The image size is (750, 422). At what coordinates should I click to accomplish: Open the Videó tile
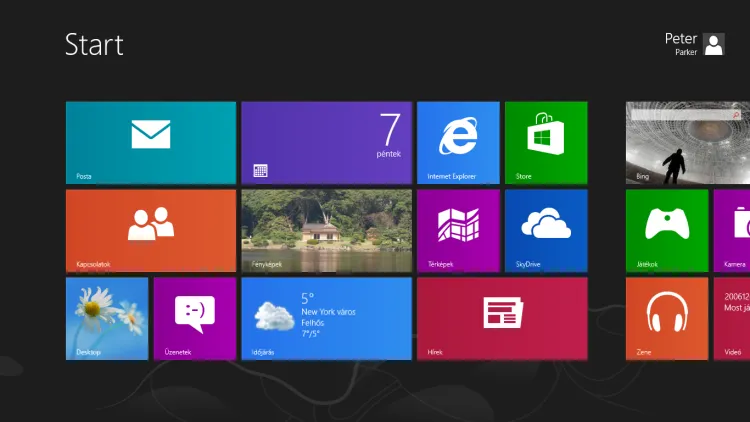click(732, 318)
